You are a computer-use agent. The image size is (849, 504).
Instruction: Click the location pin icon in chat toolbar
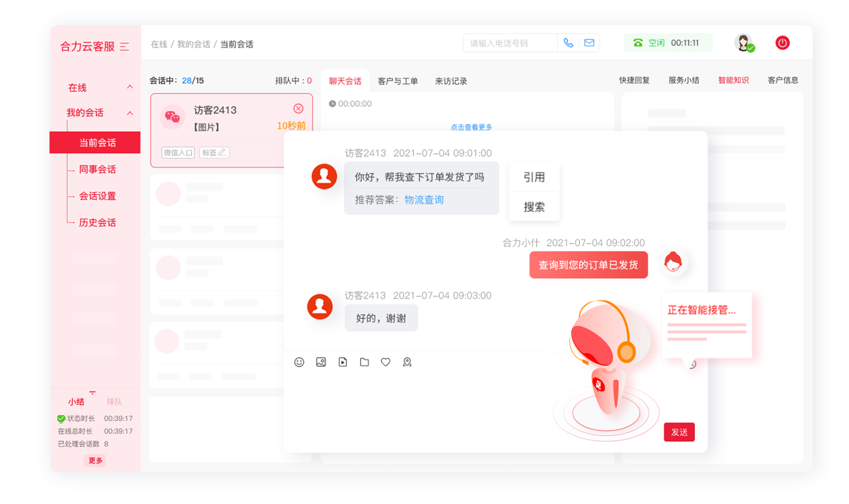pyautogui.click(x=407, y=362)
